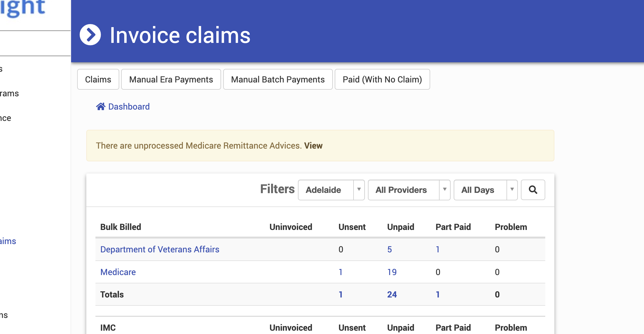The height and width of the screenshot is (334, 644).
Task: Click Veterans Affairs unpaid count 5
Action: tap(389, 249)
